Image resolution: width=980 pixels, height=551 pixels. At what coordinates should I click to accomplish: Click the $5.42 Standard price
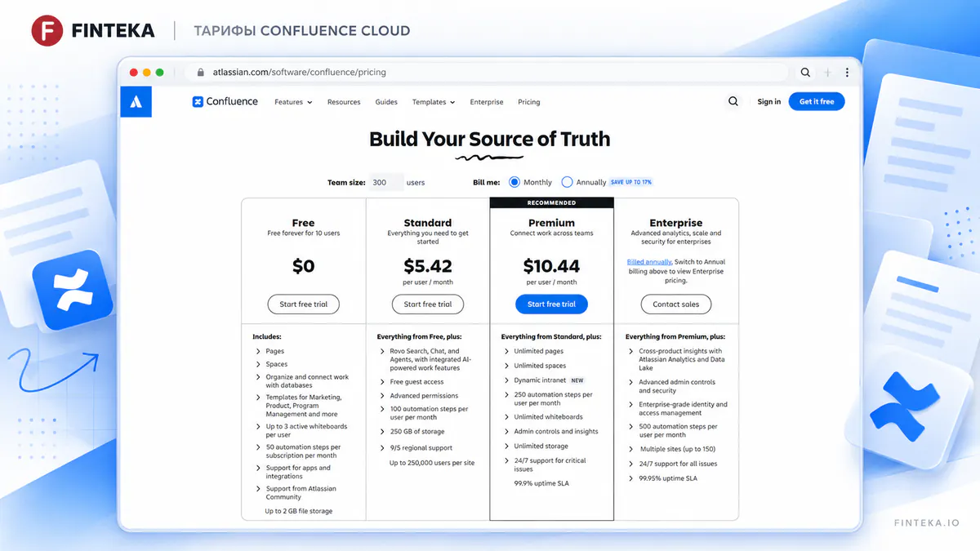pos(428,265)
